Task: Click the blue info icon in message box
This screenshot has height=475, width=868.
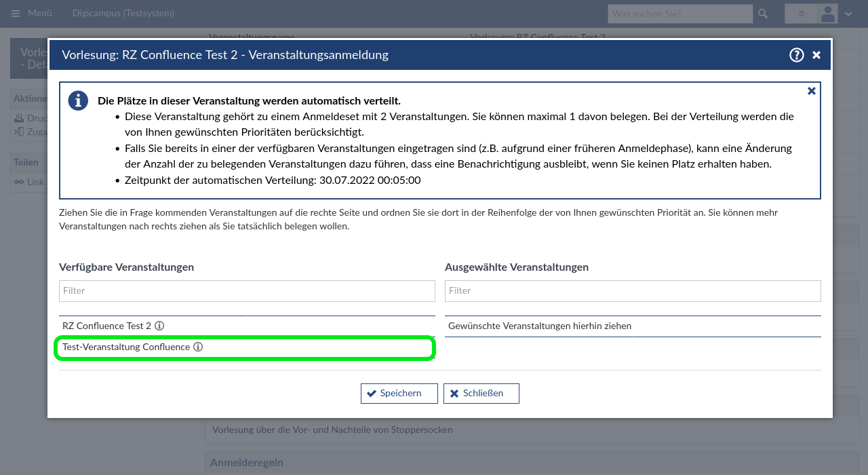Action: click(78, 101)
